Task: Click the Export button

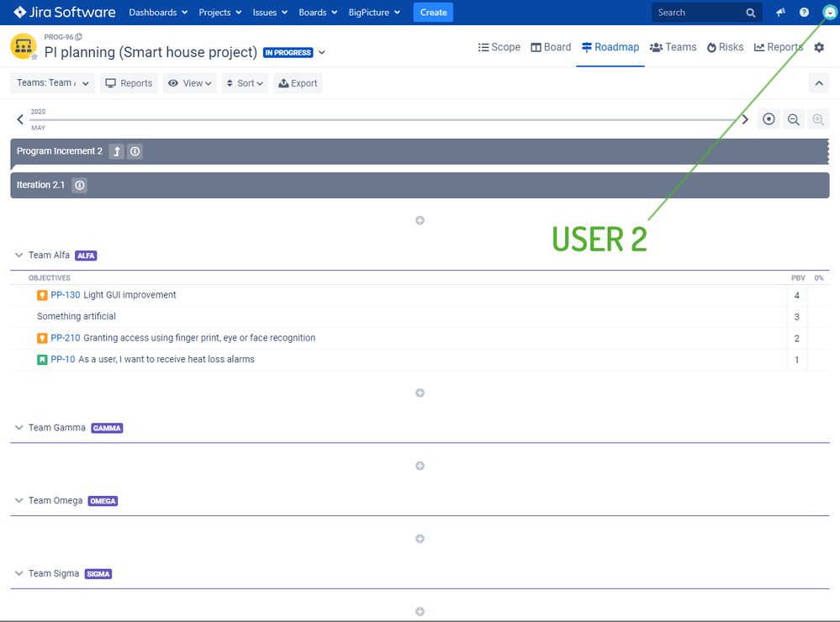Action: pyautogui.click(x=298, y=83)
